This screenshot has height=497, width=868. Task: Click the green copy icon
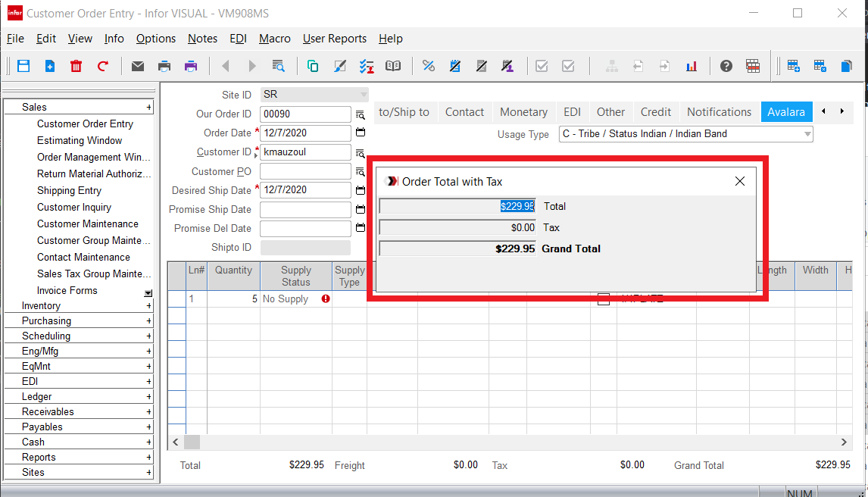pyautogui.click(x=313, y=66)
